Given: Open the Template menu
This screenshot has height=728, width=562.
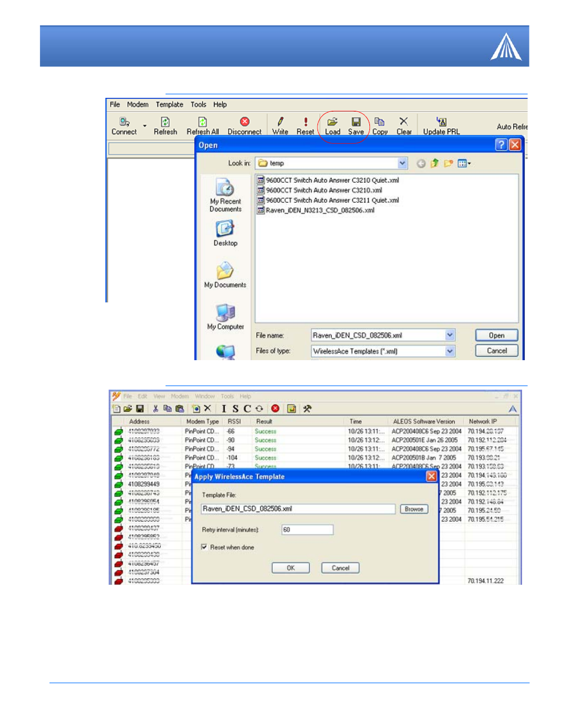Looking at the screenshot, I should point(170,104).
